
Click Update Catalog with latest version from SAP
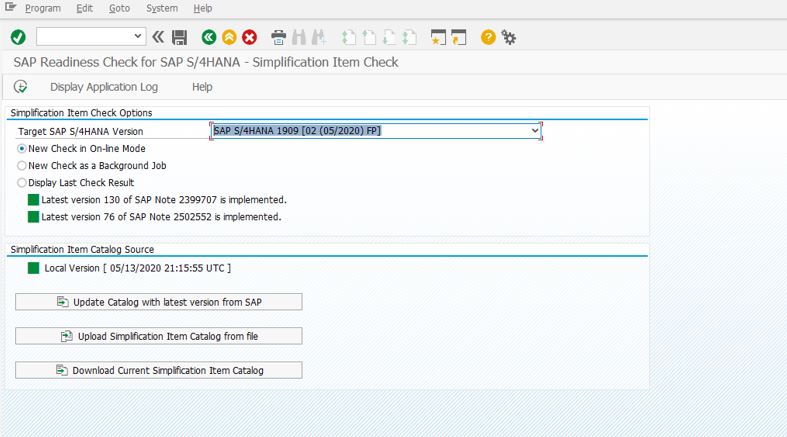159,302
